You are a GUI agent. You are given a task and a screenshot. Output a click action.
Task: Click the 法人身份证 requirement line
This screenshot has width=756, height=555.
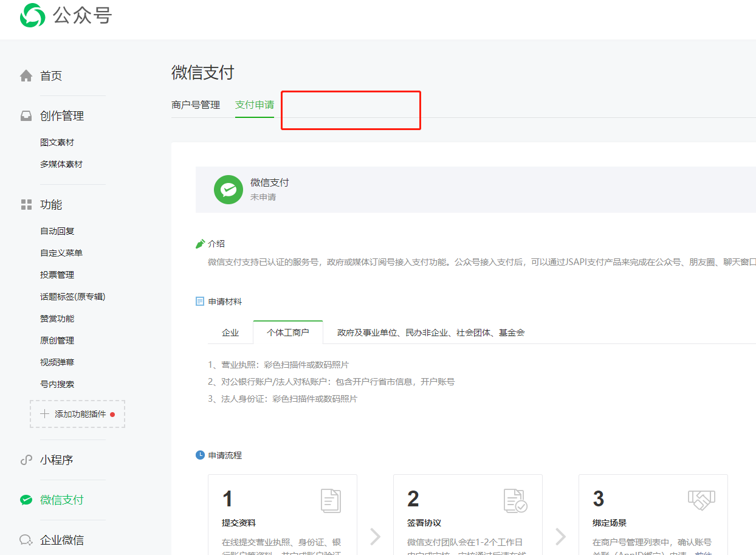click(x=283, y=399)
